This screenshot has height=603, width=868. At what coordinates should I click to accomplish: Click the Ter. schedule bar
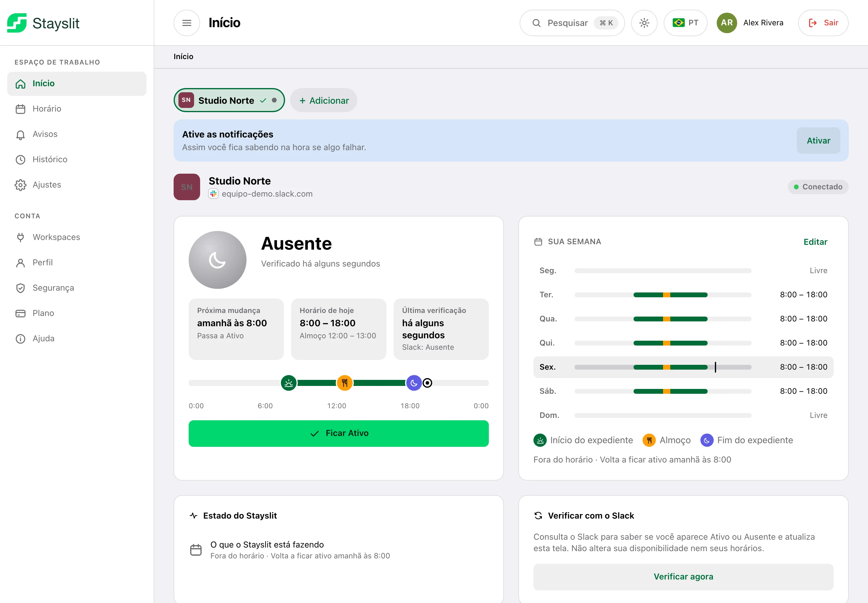click(662, 295)
